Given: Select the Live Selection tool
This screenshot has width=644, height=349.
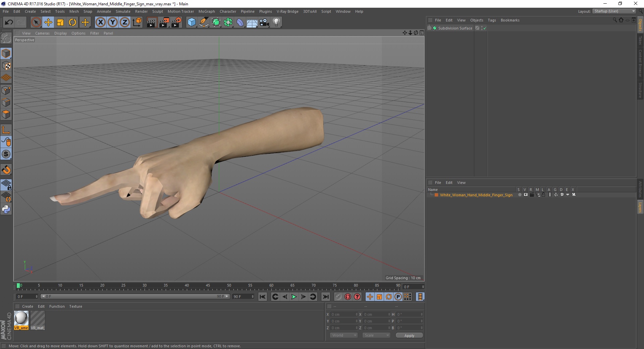Looking at the screenshot, I should (36, 22).
